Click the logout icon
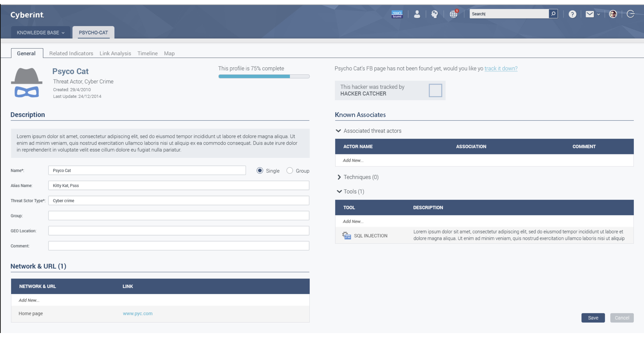Screen dimensions: 644x337 631,14
